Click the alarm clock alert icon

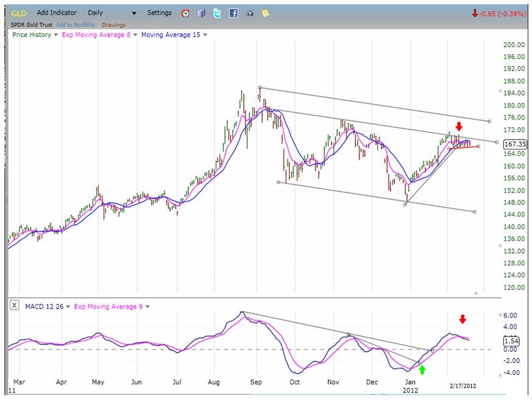point(185,13)
